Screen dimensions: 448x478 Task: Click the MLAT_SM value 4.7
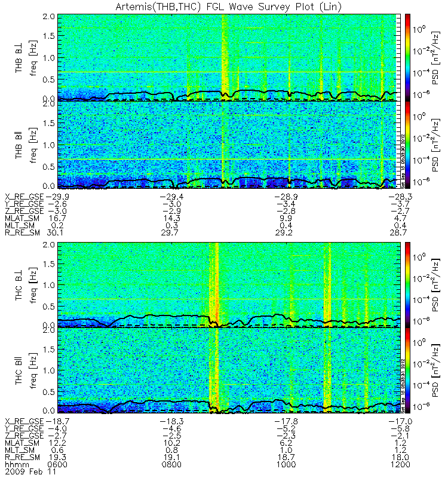click(400, 218)
